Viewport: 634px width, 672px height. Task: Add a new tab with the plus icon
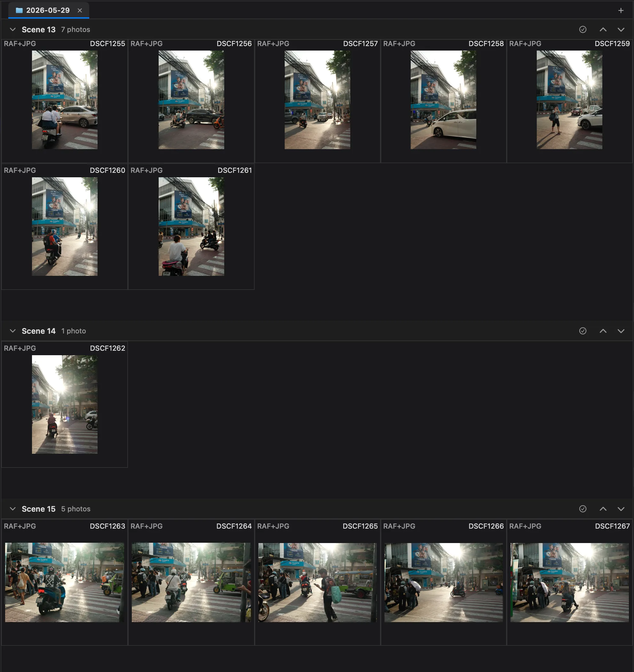(x=621, y=11)
